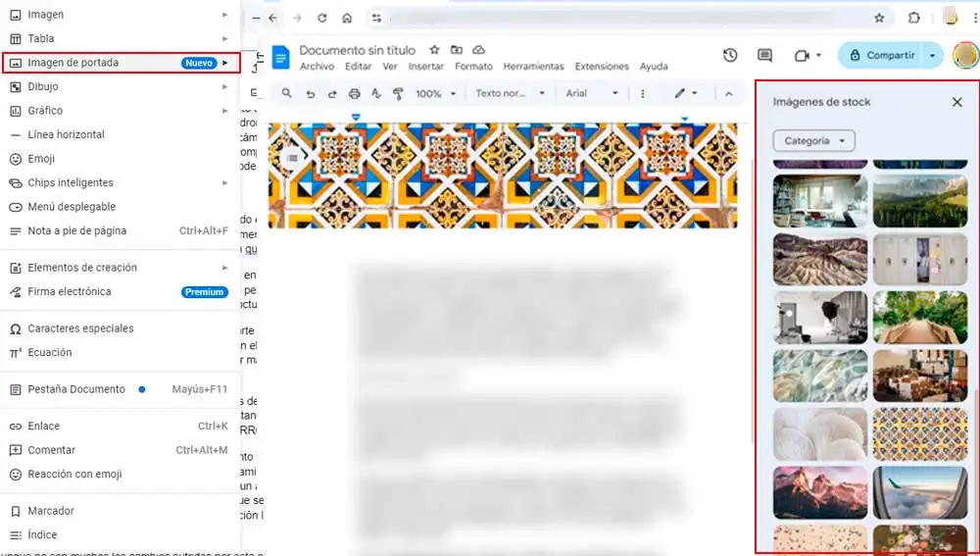Click the undo arrow icon
Viewport: 980px width, 556px height.
tap(310, 94)
